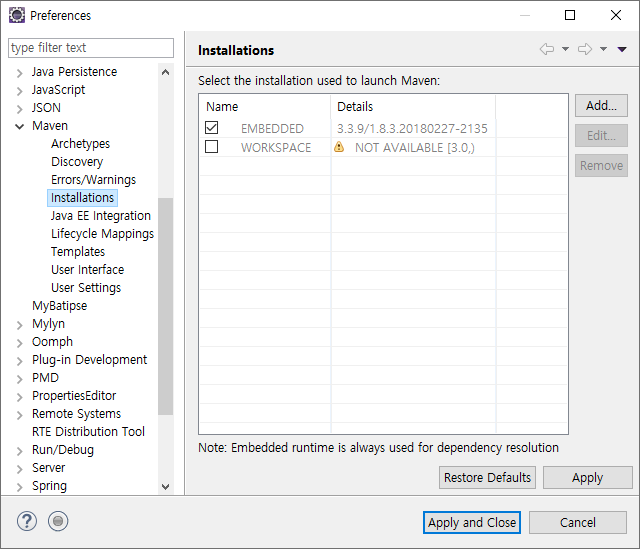Expand the JavaScript tree node
The width and height of the screenshot is (640, 549).
click(19, 91)
